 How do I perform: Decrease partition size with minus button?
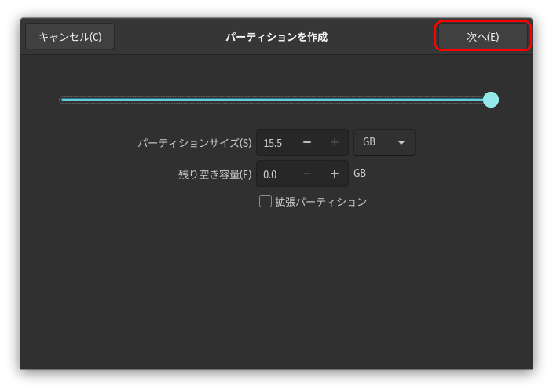point(307,142)
